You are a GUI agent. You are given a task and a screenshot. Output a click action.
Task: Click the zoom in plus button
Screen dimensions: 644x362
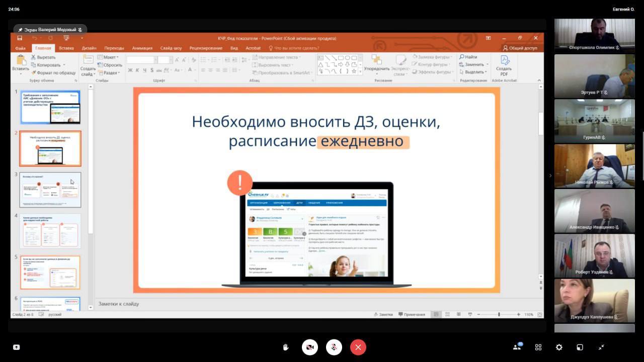pos(518,314)
